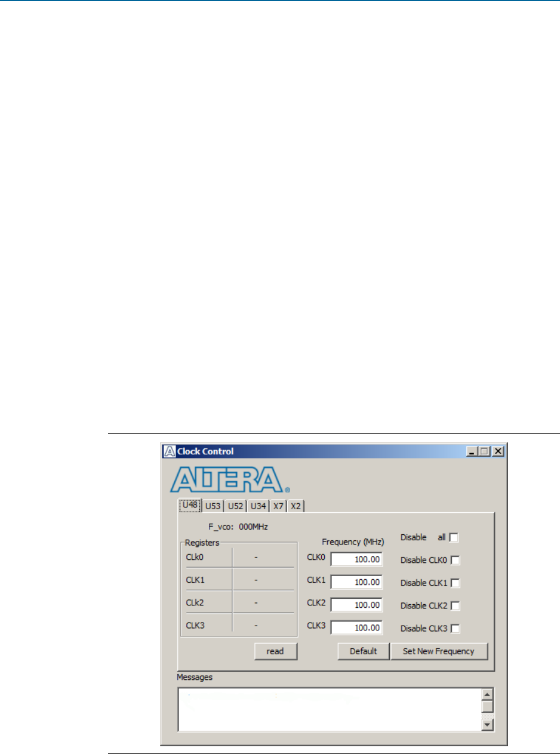Viewport: 560px width, 754px height.
Task: Check the Disable CLK3 checkbox
Action: [456, 629]
